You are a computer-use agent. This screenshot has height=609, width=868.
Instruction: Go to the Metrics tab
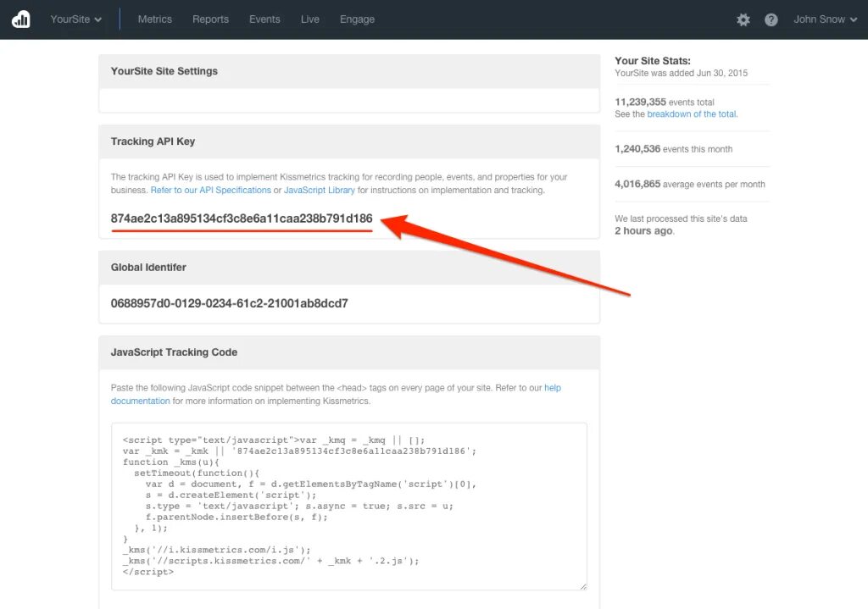click(154, 19)
